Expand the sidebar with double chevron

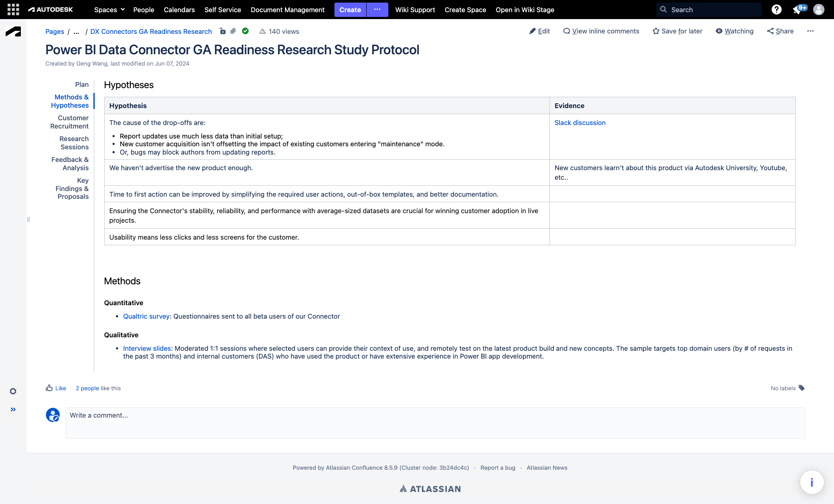click(x=13, y=409)
